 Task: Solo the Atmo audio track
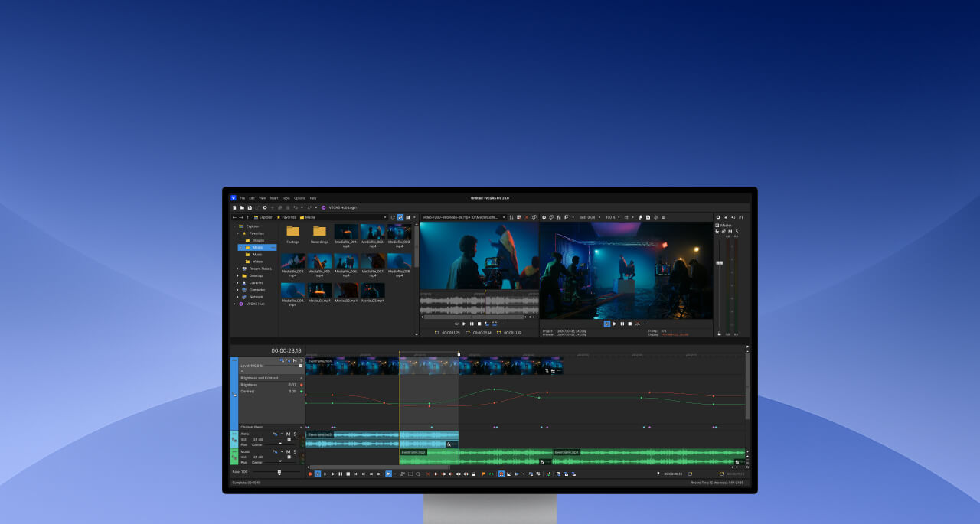[x=295, y=434]
